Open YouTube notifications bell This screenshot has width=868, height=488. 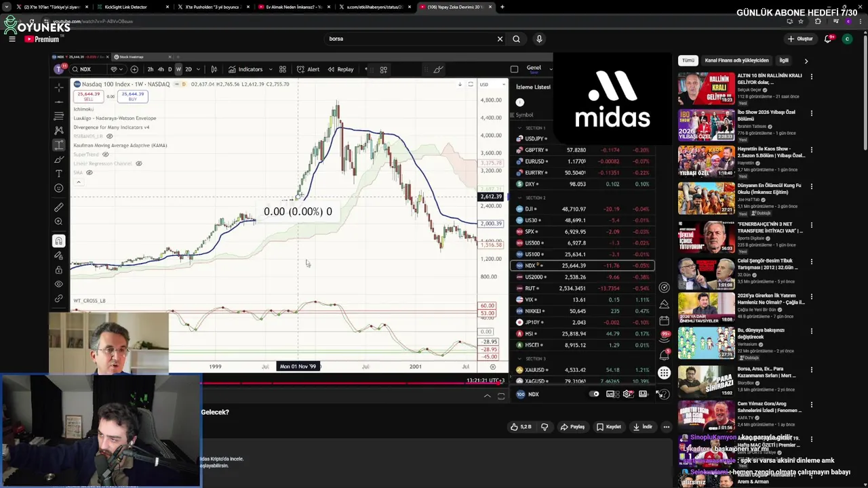pos(828,39)
